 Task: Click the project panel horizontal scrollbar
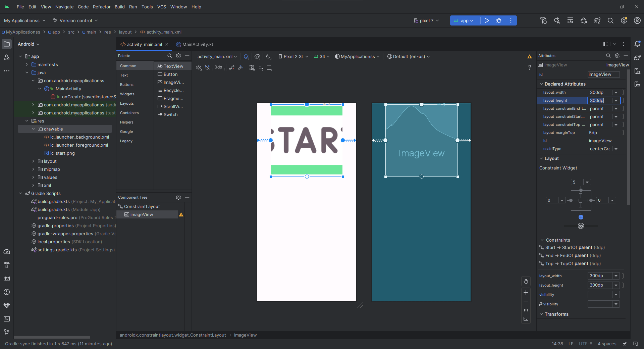52,337
